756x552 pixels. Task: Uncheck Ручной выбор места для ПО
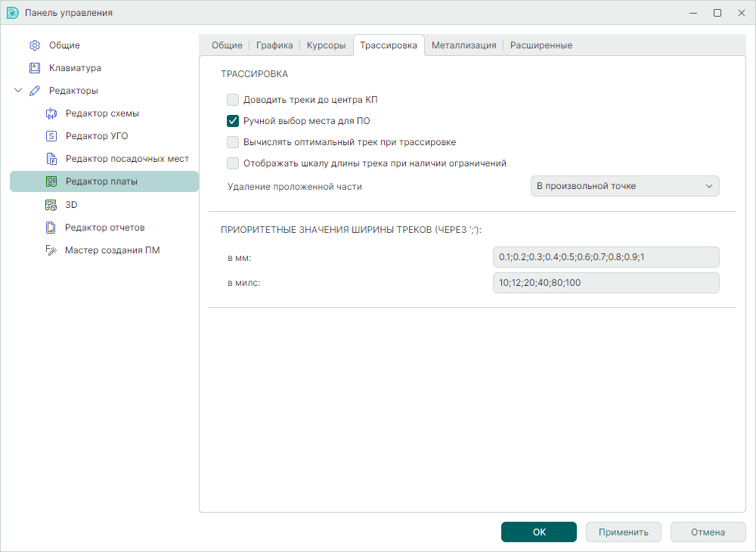click(233, 120)
